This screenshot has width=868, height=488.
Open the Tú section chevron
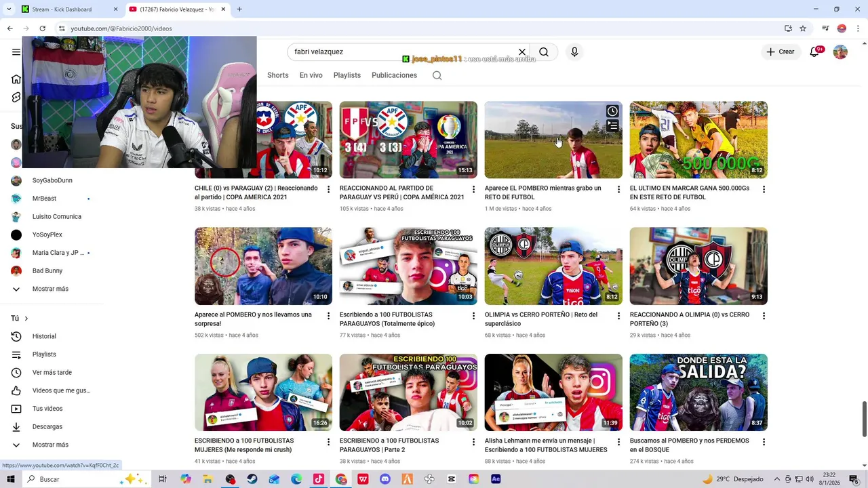[26, 319]
